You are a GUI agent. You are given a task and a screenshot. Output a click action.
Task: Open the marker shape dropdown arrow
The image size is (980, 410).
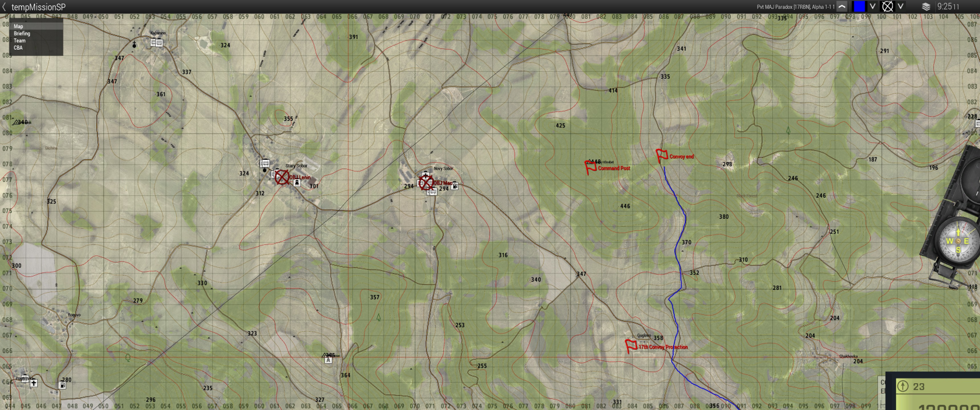[901, 6]
